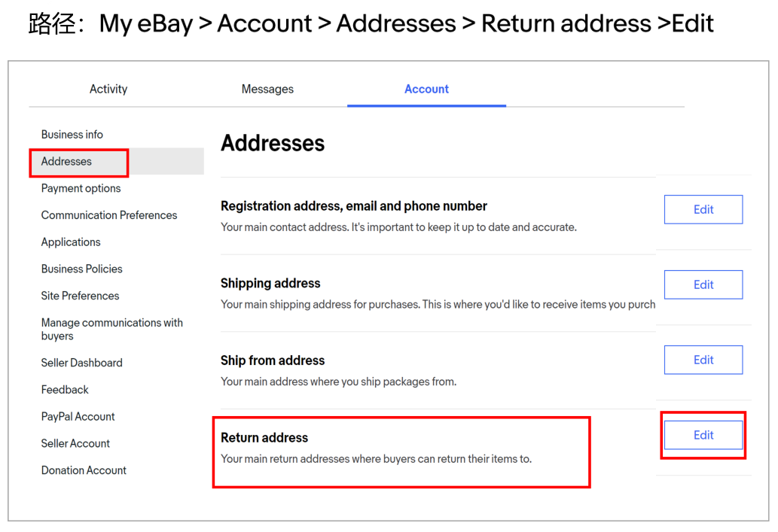Open Manage communications with buyers
The height and width of the screenshot is (532, 778).
[x=111, y=329]
